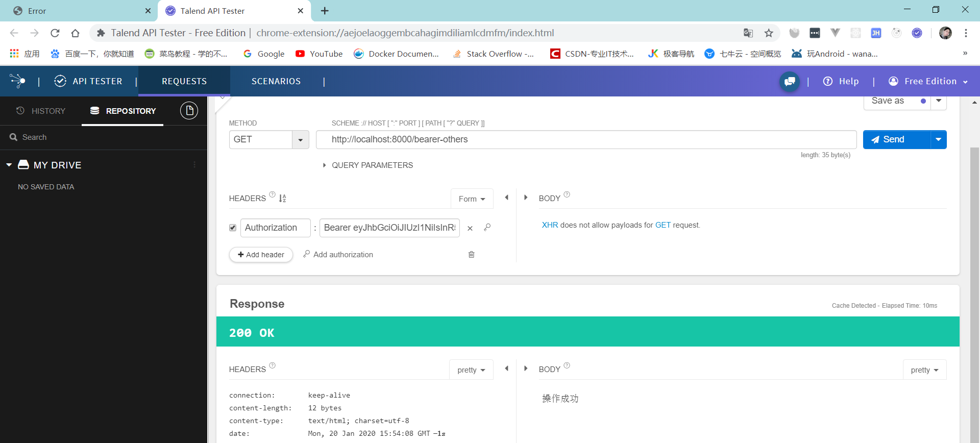Open the Send options arrow

[939, 139]
